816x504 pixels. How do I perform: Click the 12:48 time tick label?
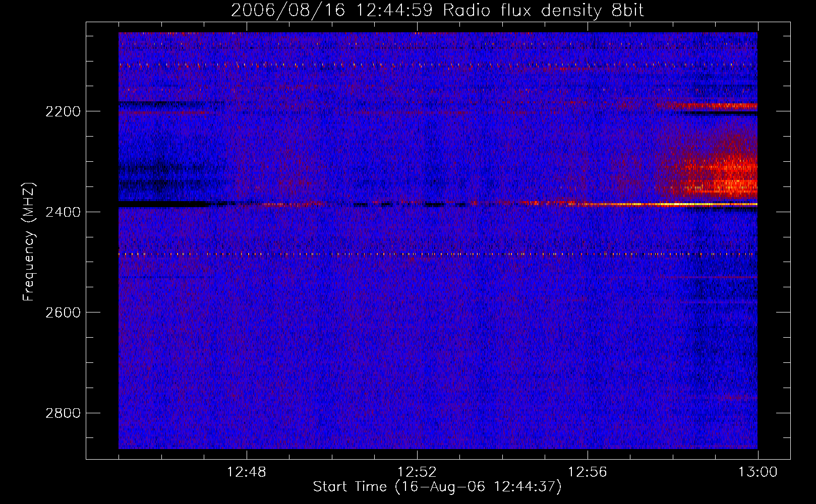click(247, 472)
